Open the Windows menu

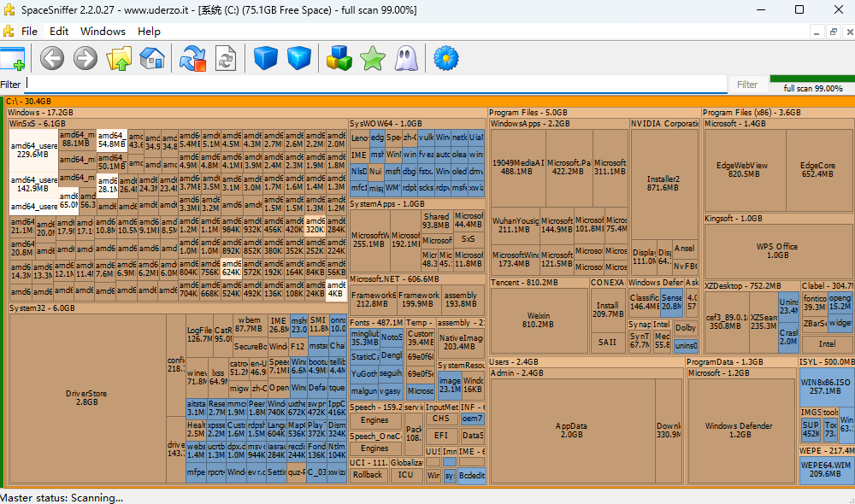103,31
